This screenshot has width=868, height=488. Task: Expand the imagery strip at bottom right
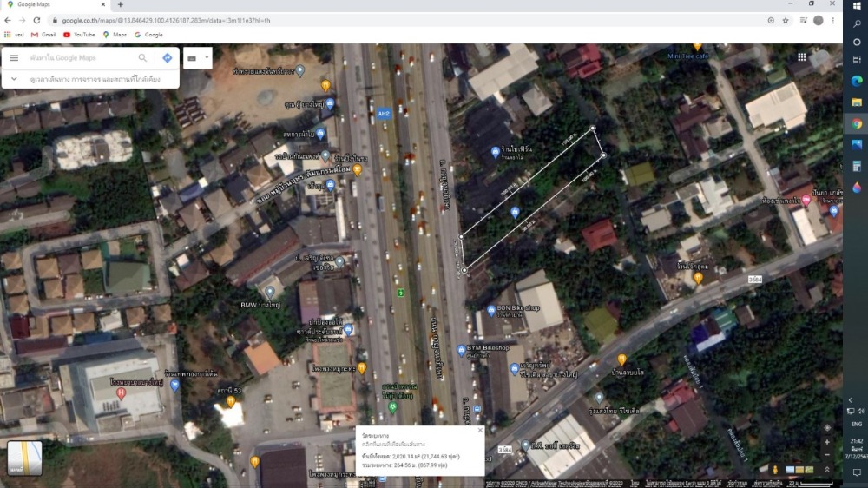(826, 470)
